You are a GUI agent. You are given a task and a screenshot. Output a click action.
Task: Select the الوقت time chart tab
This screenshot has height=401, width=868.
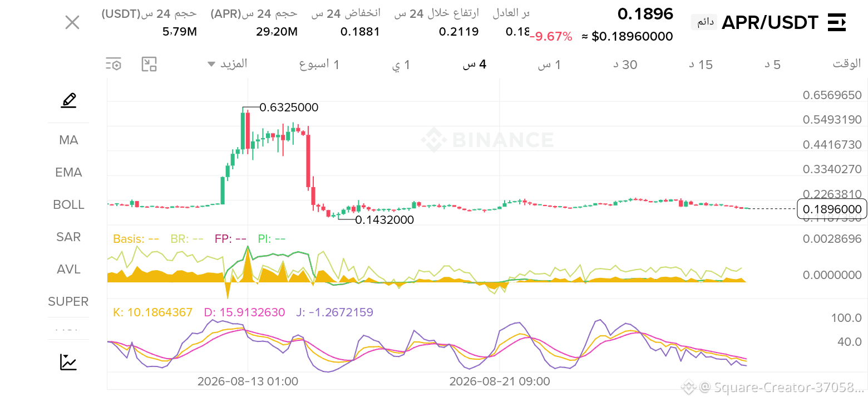coord(847,63)
